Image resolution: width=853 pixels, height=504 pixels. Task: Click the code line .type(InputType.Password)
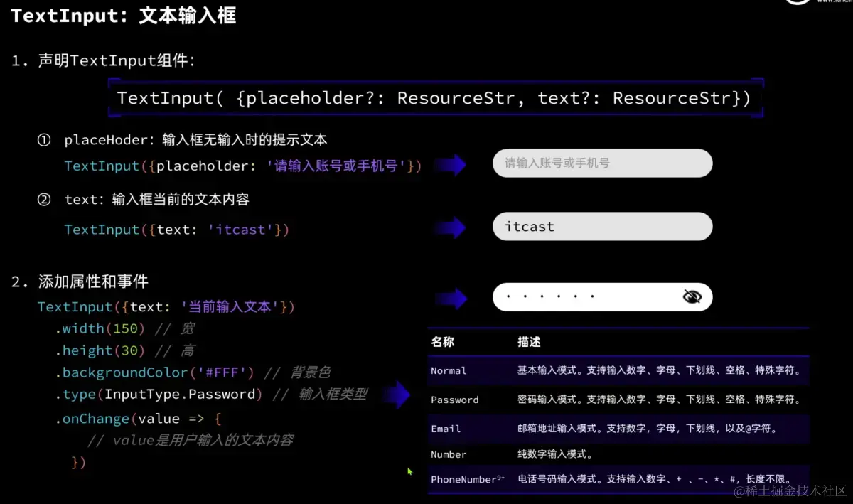click(x=159, y=394)
